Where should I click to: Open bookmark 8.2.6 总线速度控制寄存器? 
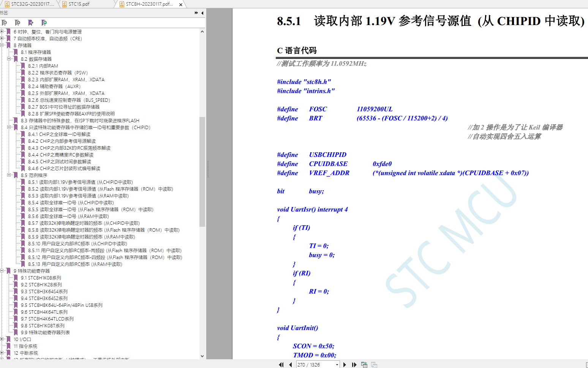[69, 100]
